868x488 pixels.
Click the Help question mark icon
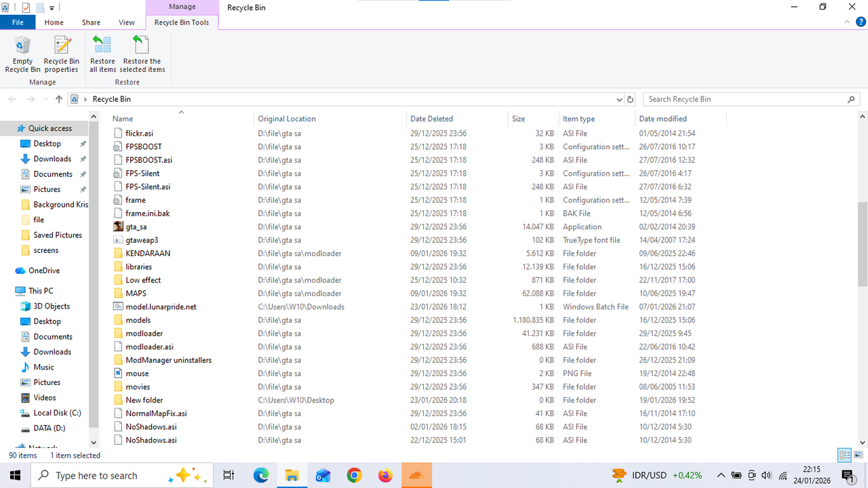pos(861,22)
